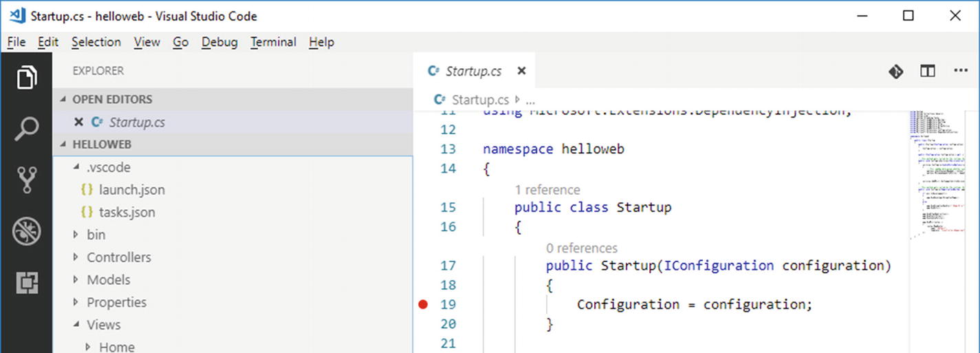Image resolution: width=980 pixels, height=353 pixels.
Task: Click the Open Changes icon in editor toolbar
Action: pyautogui.click(x=895, y=71)
